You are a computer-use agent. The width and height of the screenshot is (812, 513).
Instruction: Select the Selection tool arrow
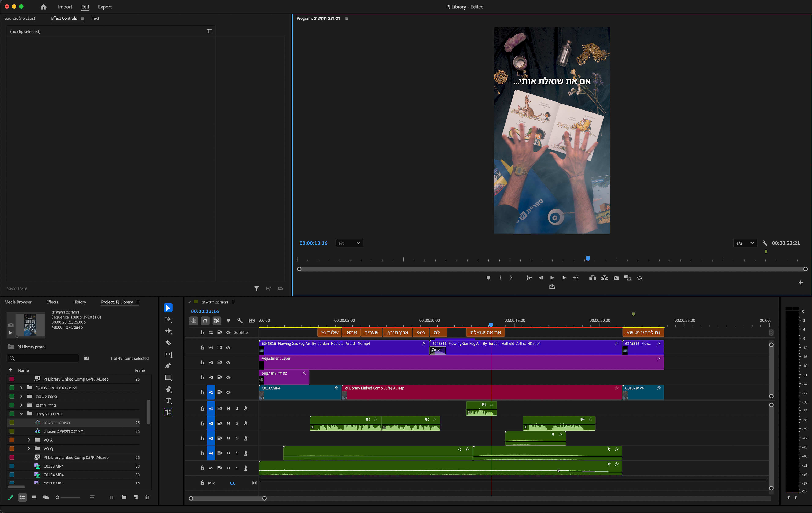coord(168,308)
